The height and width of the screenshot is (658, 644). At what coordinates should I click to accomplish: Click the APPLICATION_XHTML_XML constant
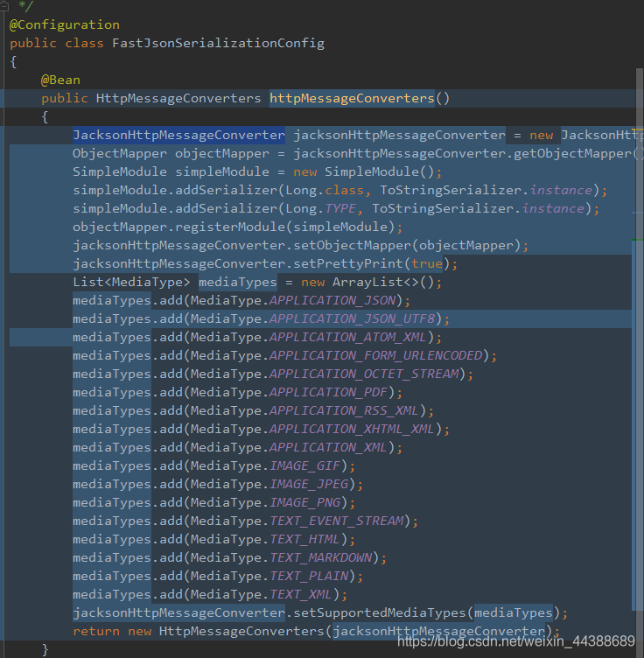point(352,430)
